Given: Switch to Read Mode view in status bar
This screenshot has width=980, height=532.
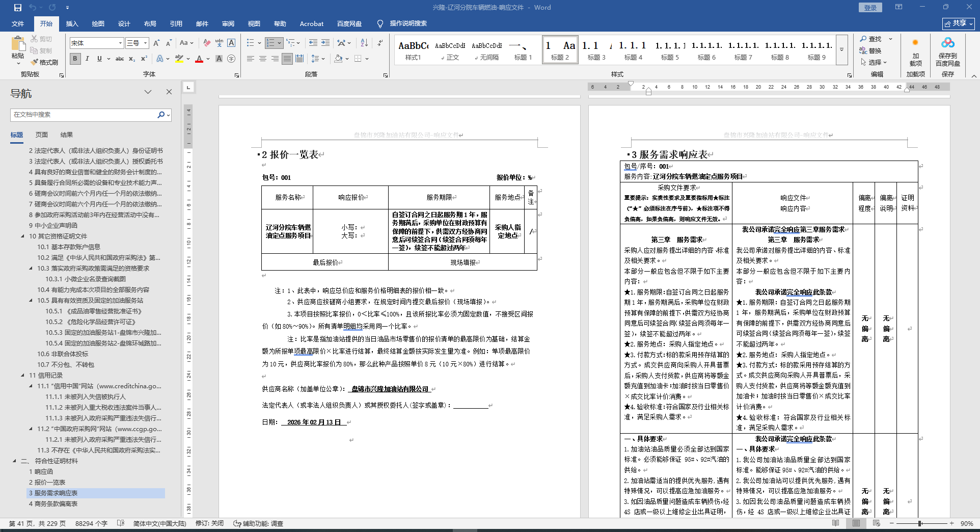Looking at the screenshot, I should (836, 523).
